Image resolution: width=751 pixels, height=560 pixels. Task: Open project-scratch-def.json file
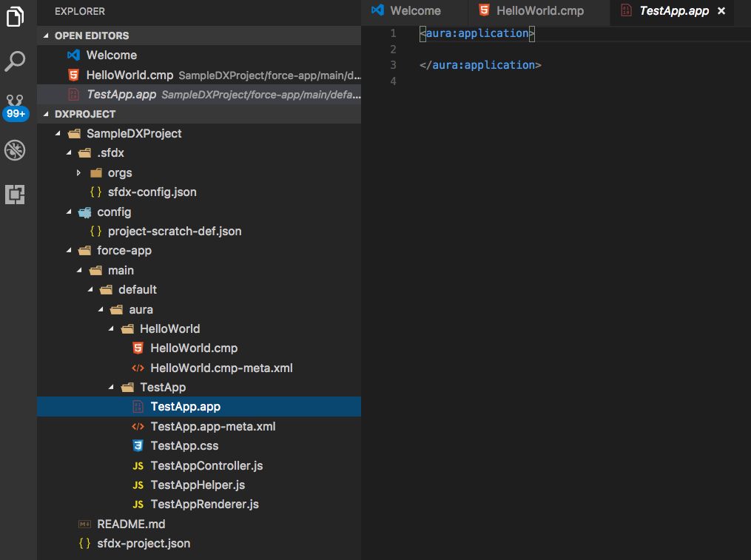pos(199,232)
